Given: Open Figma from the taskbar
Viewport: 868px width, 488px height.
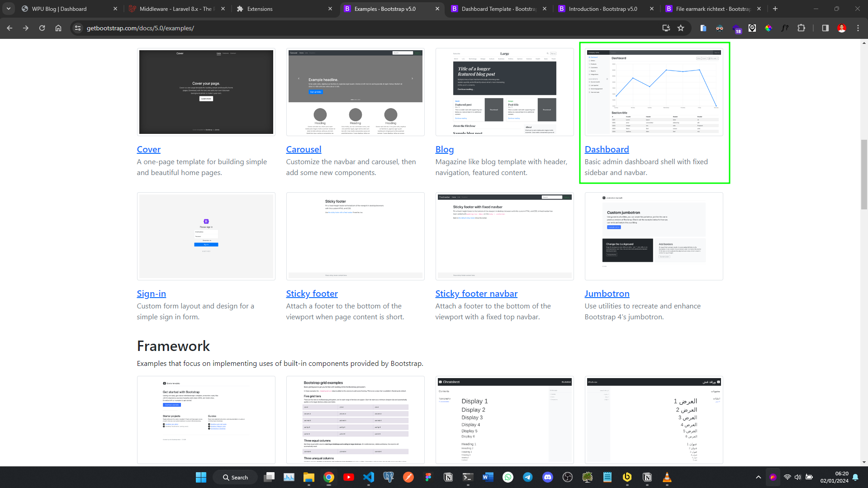Looking at the screenshot, I should click(x=427, y=478).
